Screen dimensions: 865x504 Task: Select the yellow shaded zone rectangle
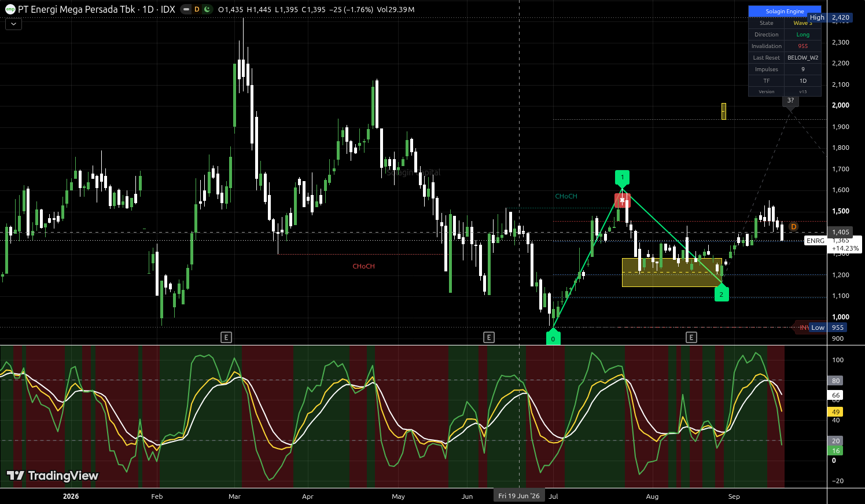[x=672, y=273]
